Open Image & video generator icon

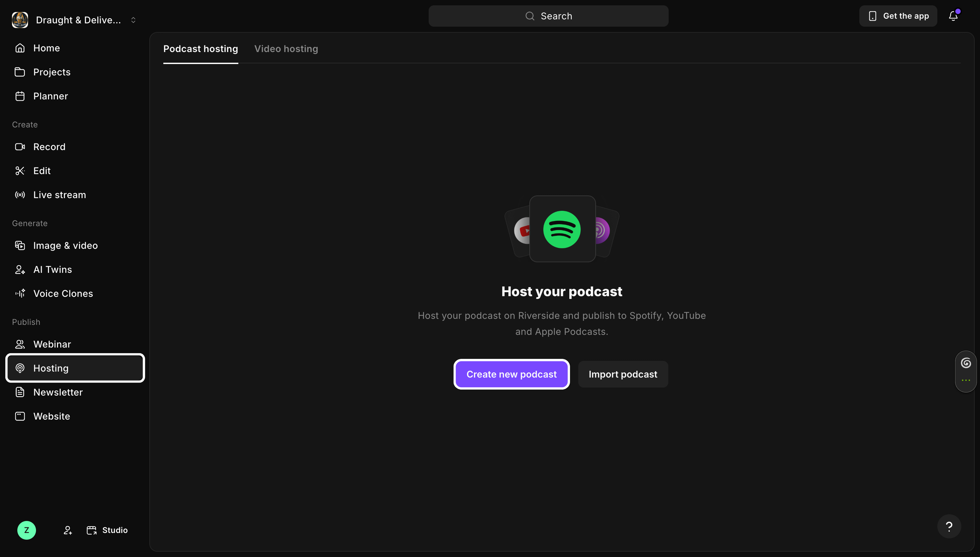pyautogui.click(x=20, y=245)
